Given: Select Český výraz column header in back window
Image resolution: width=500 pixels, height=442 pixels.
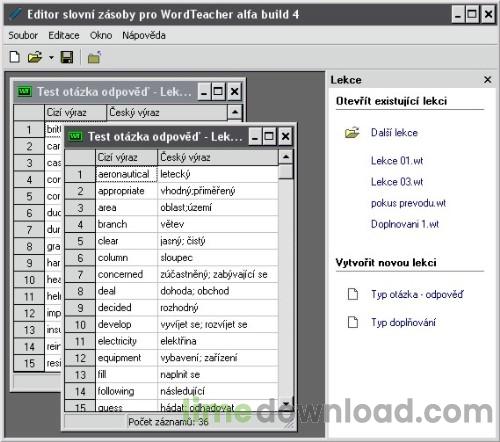Looking at the screenshot, I should [x=167, y=112].
